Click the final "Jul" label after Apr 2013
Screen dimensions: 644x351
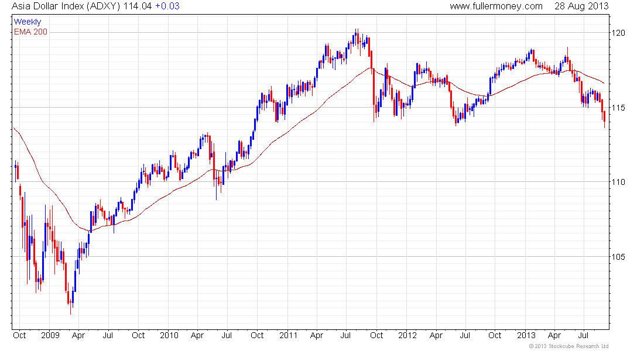(x=583, y=335)
